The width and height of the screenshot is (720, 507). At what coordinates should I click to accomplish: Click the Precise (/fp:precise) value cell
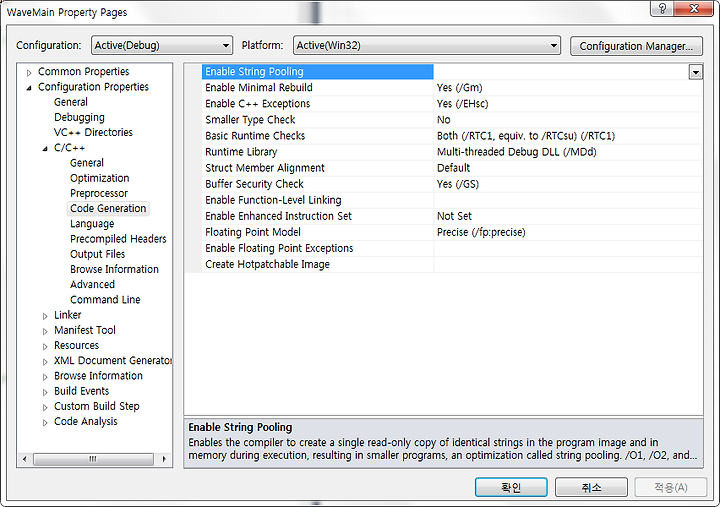(568, 232)
